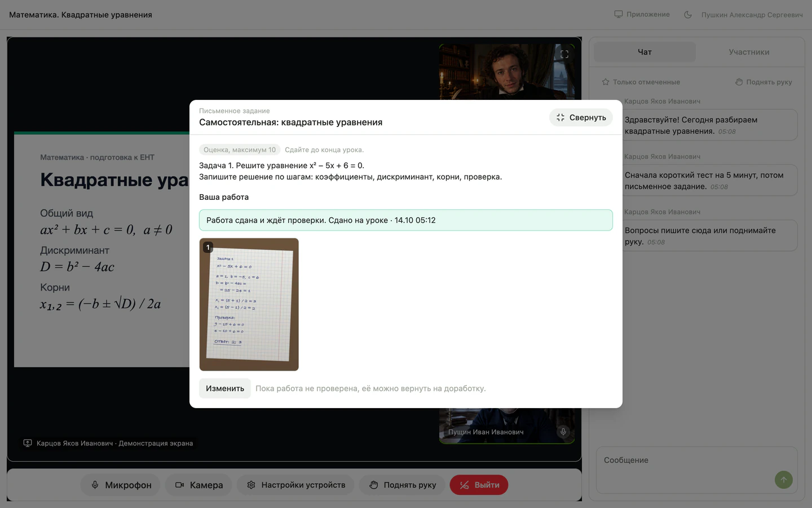Switch to the Участники tab
812x508 pixels.
pos(749,52)
